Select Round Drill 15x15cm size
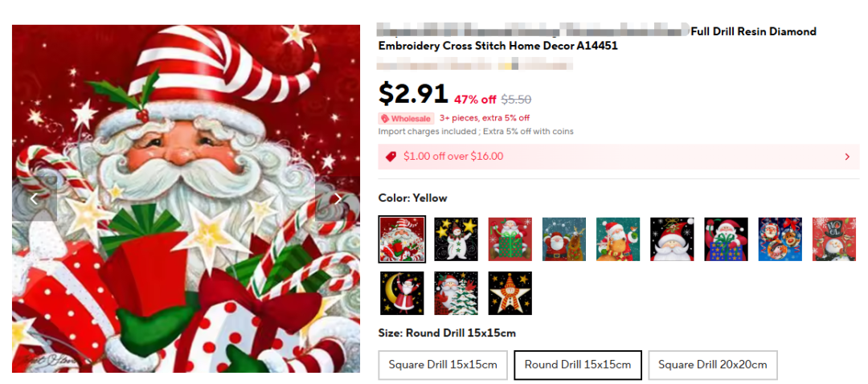The width and height of the screenshot is (868, 384). 577,365
